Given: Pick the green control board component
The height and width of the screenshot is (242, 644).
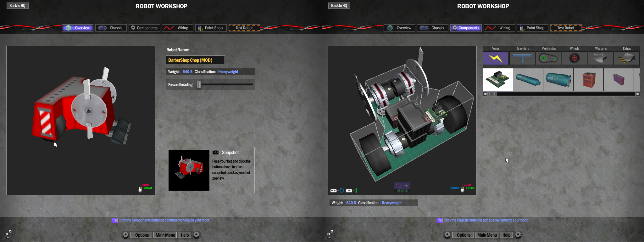Looking at the screenshot, I should tap(498, 79).
